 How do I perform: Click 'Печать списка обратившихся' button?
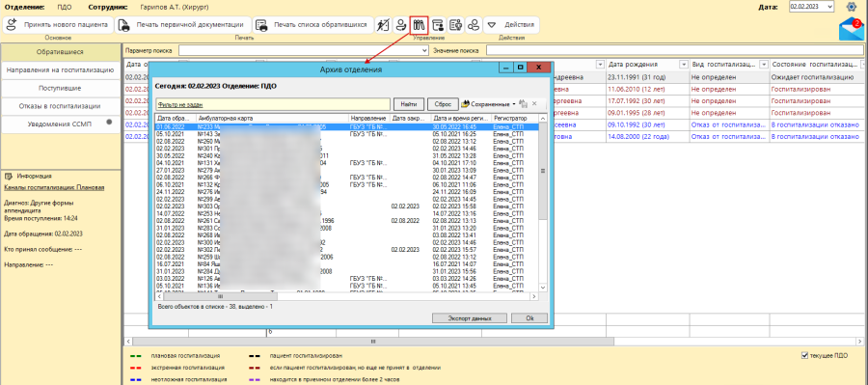coord(312,25)
